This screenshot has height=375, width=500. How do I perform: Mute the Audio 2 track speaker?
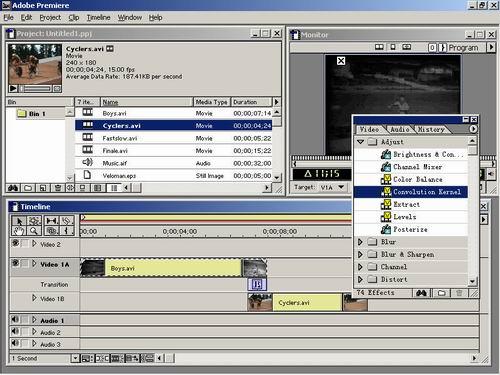15,331
